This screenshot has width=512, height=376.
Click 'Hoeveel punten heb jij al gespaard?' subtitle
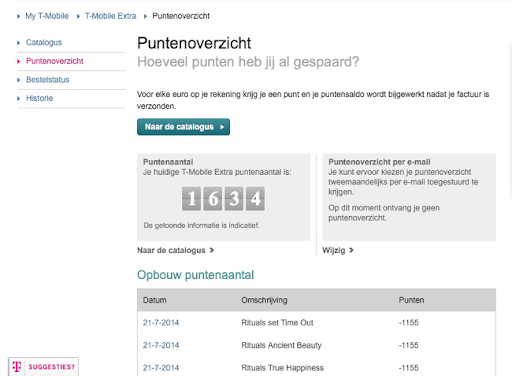click(248, 62)
